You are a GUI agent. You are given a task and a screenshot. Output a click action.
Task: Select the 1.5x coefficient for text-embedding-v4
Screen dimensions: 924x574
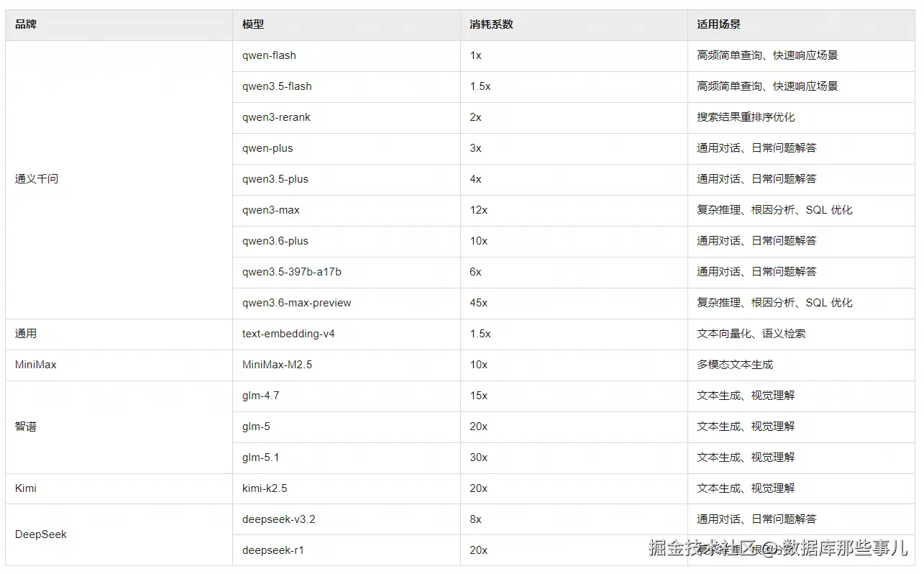pos(480,334)
